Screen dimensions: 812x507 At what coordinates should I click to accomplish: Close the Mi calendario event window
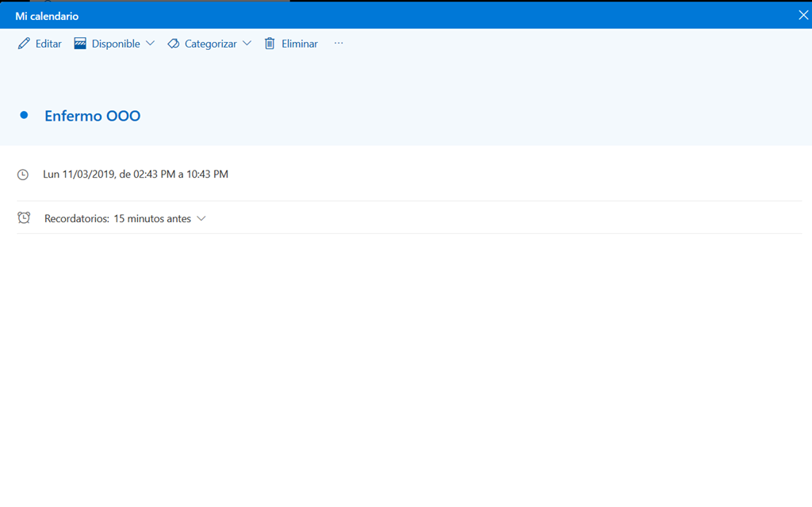(802, 15)
